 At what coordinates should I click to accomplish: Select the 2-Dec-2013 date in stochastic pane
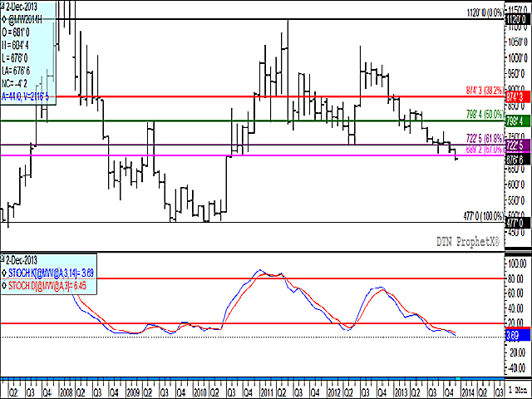point(22,260)
